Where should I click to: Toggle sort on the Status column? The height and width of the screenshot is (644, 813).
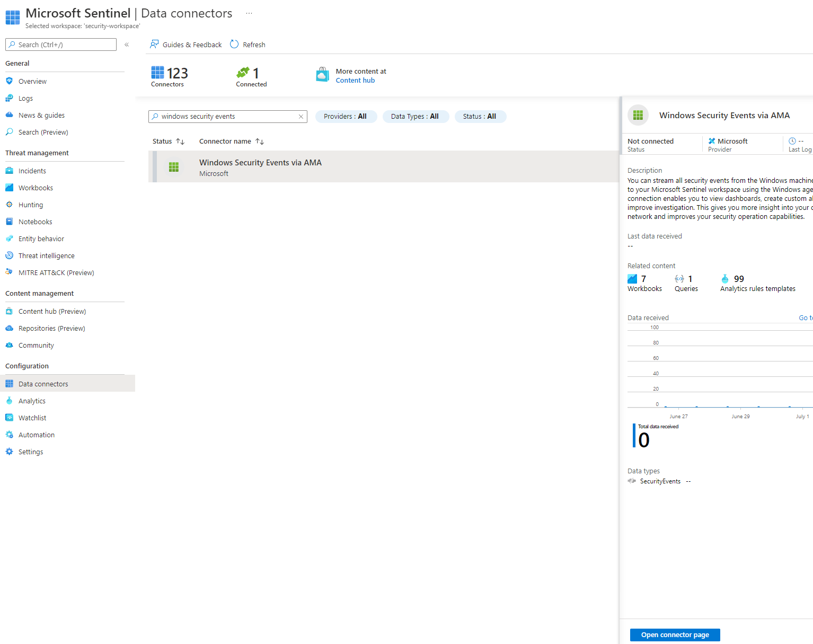[180, 141]
